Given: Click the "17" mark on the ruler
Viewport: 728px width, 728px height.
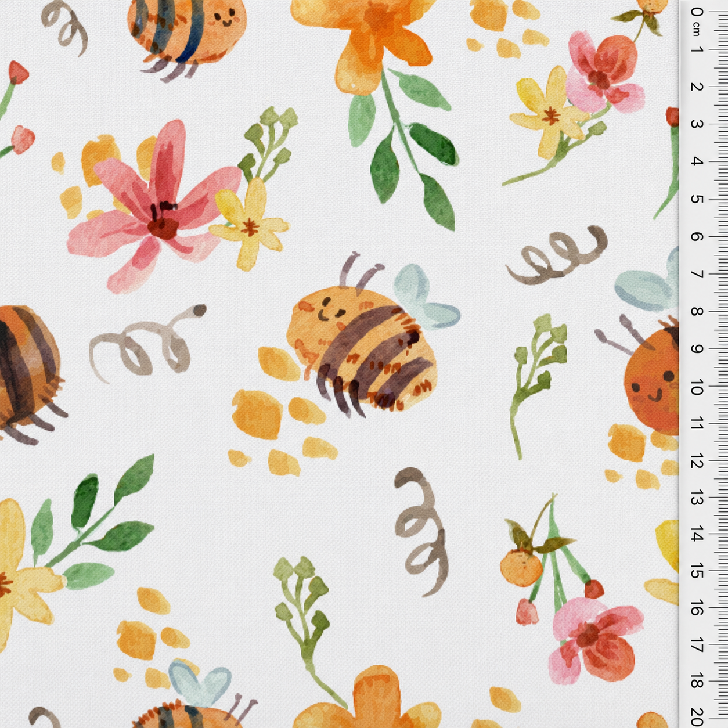Looking at the screenshot, I should (x=697, y=645).
